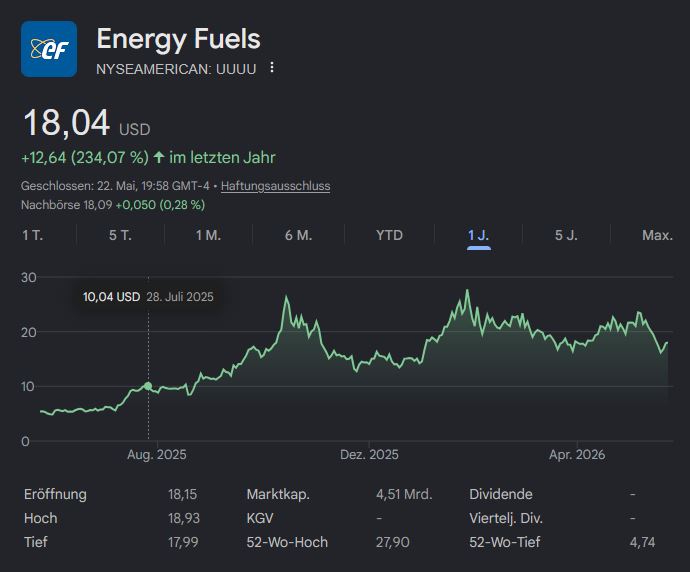Click the Aug. 2025 axis label
Screen dimensions: 690x572
pyautogui.click(x=157, y=455)
